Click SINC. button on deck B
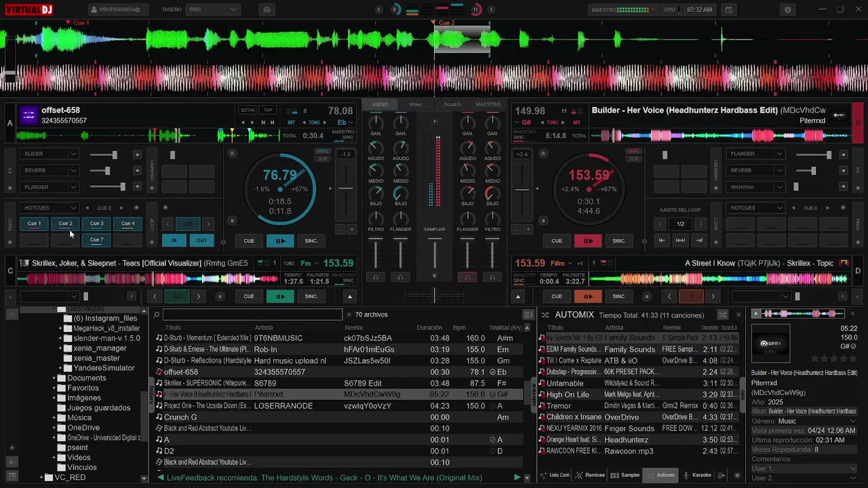This screenshot has width=868, height=488. click(619, 241)
